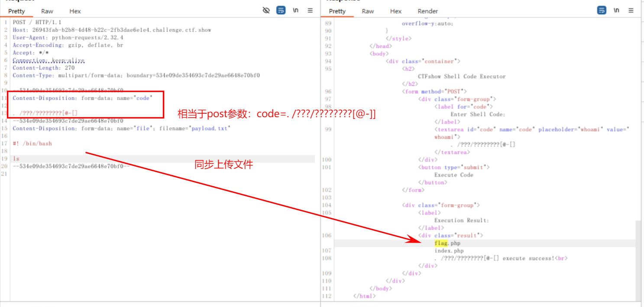
Task: Click 'User-Agent: python-requests/2.32.4' header
Action: 68,38
